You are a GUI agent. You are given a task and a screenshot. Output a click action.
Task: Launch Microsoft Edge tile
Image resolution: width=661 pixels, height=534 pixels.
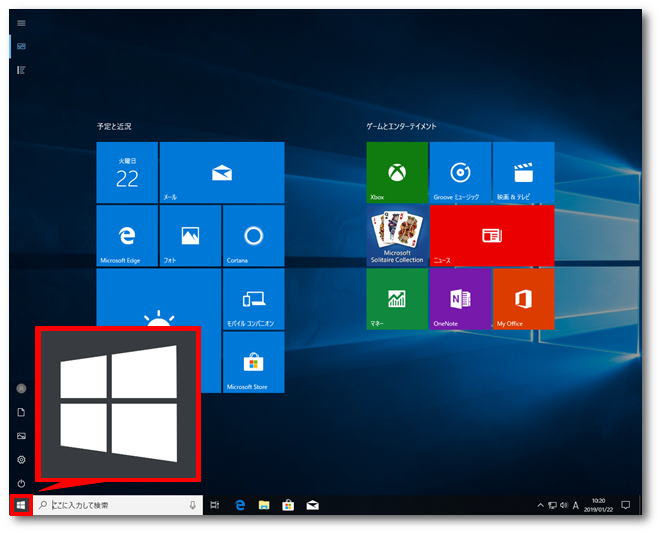coord(127,236)
